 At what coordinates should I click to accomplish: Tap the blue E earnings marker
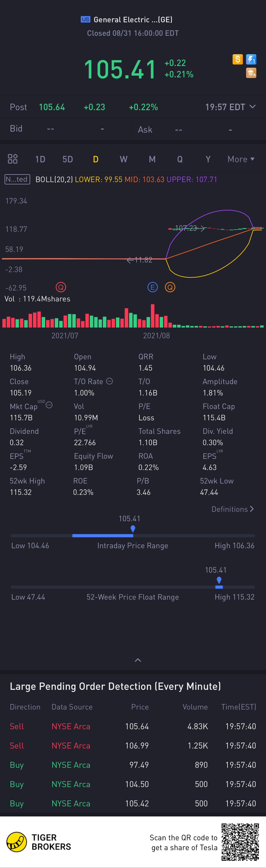point(153,287)
